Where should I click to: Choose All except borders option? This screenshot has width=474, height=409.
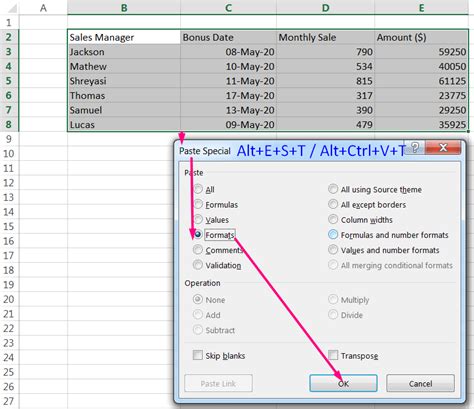333,204
